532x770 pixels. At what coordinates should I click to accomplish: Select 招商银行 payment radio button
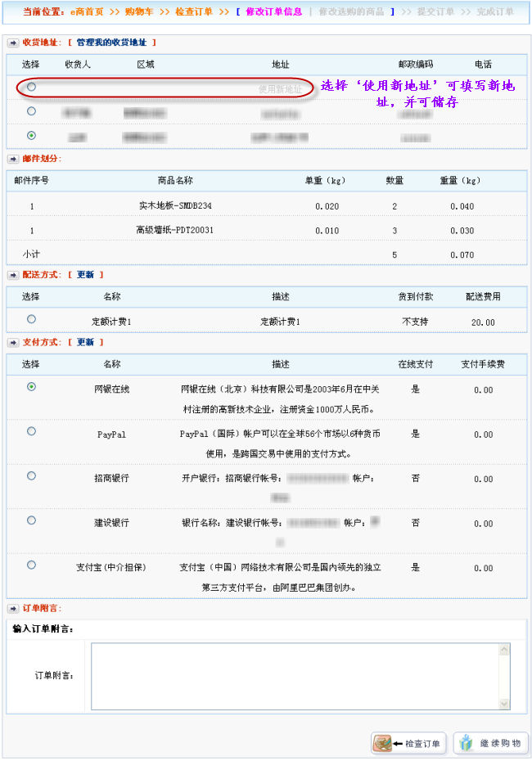(31, 475)
